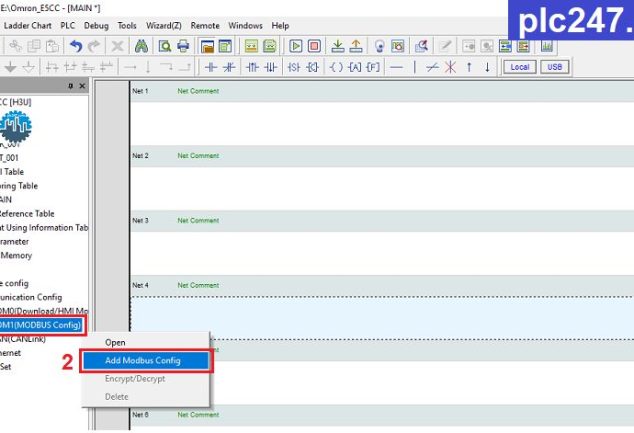
Task: Click Net 3 Net Comment text
Action: click(198, 220)
